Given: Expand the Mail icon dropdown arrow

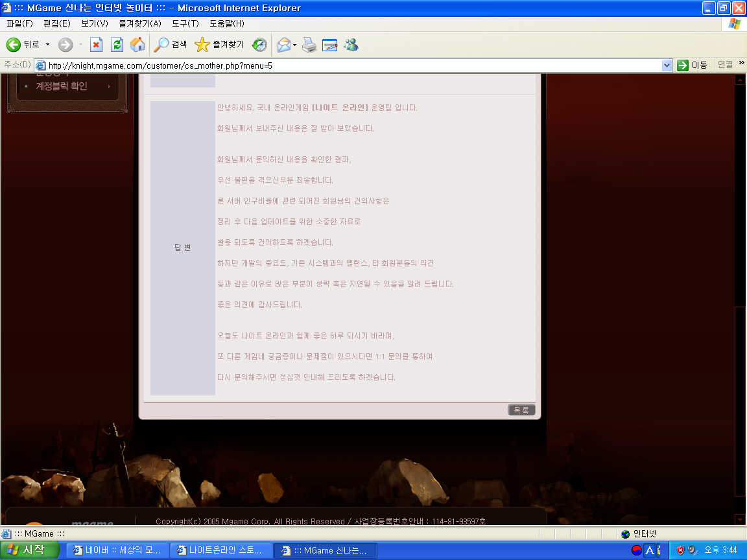Looking at the screenshot, I should tap(295, 45).
